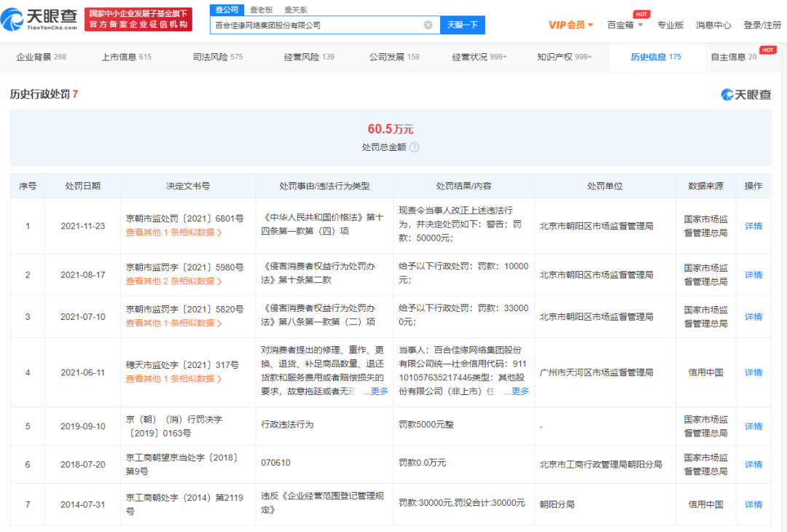Click document number 京朝市监处罚〔2021〕6801号
The width and height of the screenshot is (787, 532).
click(184, 219)
